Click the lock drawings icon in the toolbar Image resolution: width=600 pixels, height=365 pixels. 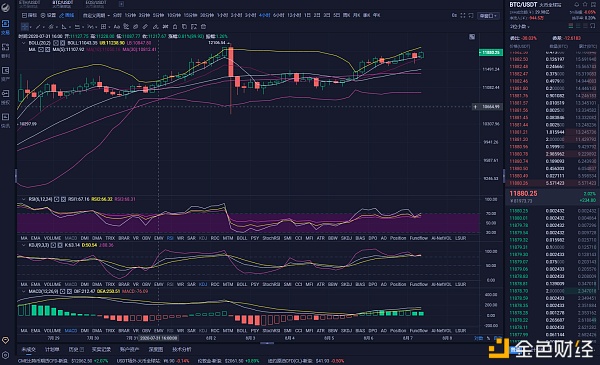click(x=175, y=26)
